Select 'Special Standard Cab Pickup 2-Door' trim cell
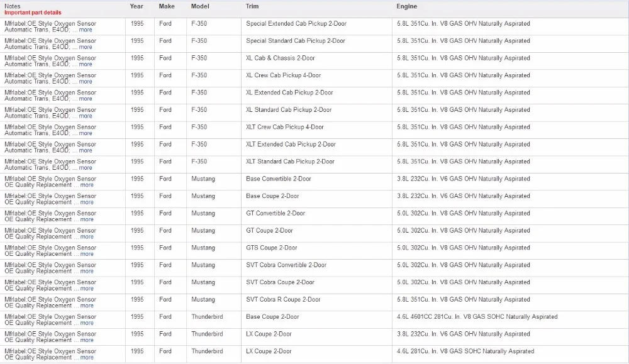Screen dimensions: 629x364 [x=296, y=41]
